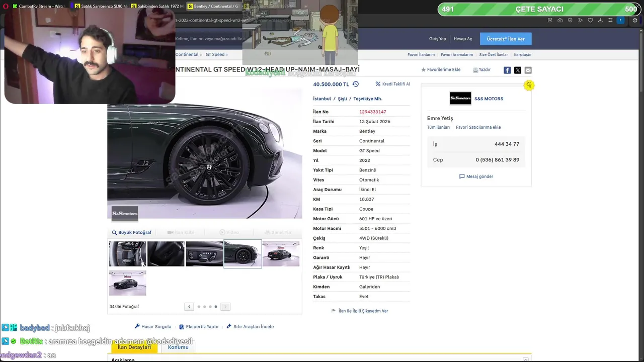This screenshot has width=644, height=362.
Task: Click Giriş Yap login link
Action: pos(438,39)
